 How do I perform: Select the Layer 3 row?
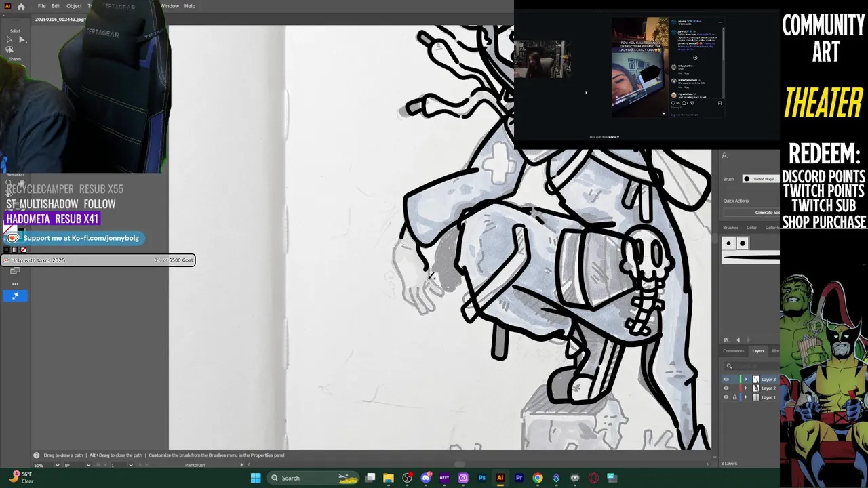pyautogui.click(x=751, y=380)
